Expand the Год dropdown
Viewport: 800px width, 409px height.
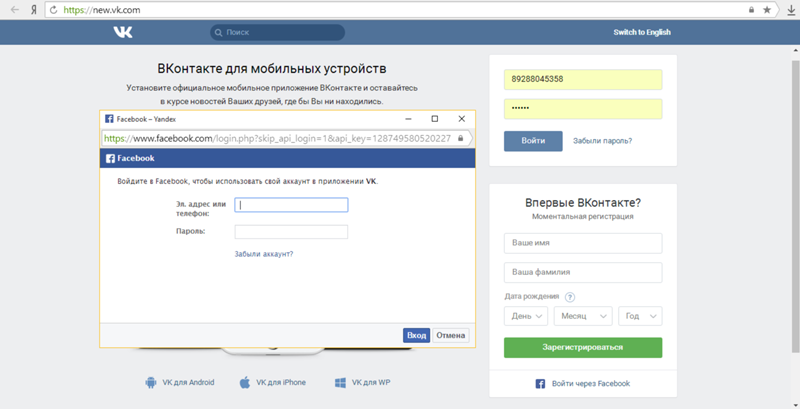[x=640, y=316]
